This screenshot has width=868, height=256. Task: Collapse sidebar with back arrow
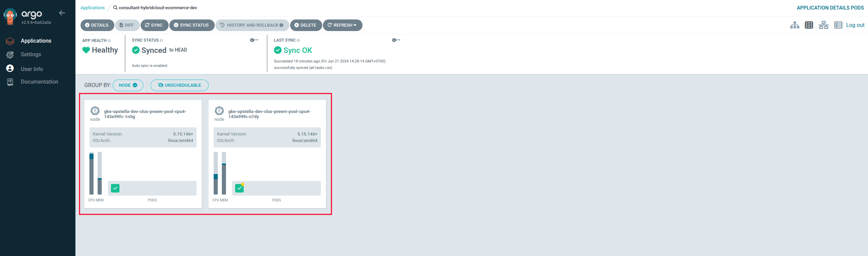tap(62, 13)
